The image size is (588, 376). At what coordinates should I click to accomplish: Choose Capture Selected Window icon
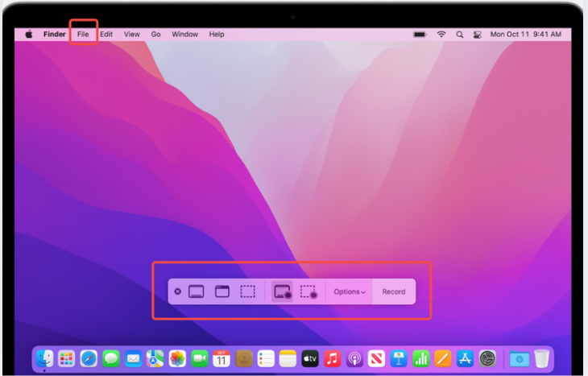point(222,291)
